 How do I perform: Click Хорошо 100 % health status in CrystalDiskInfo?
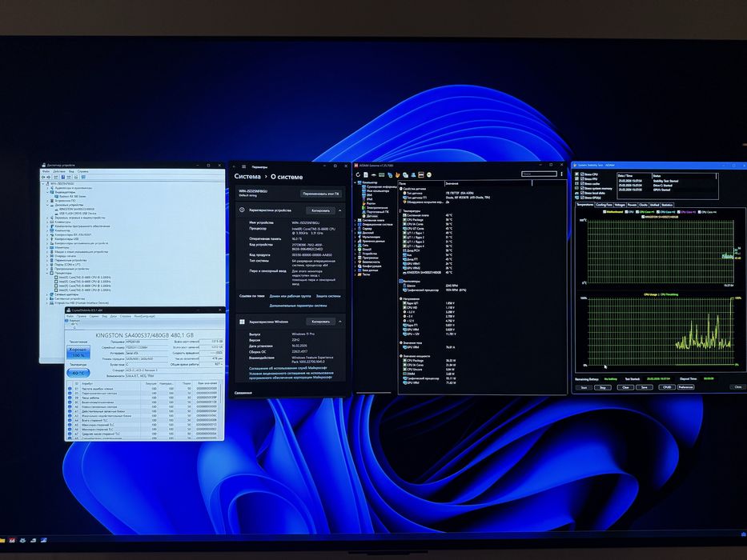tap(78, 352)
